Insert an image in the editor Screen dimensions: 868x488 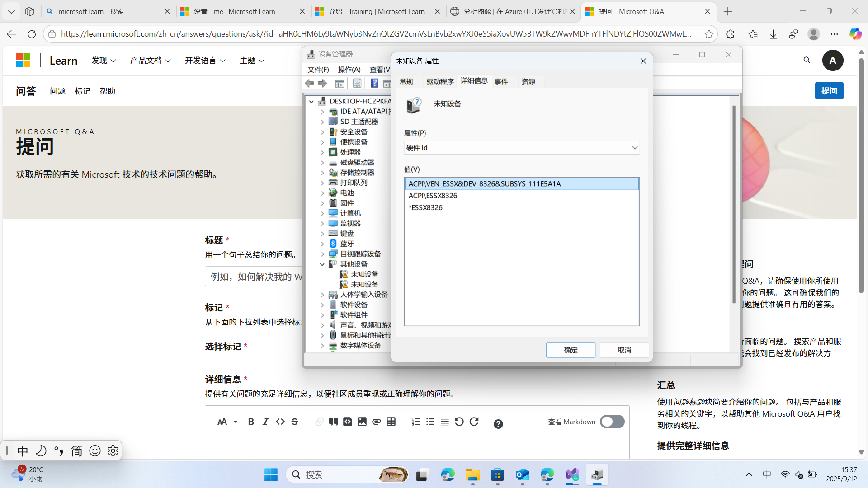point(362,422)
